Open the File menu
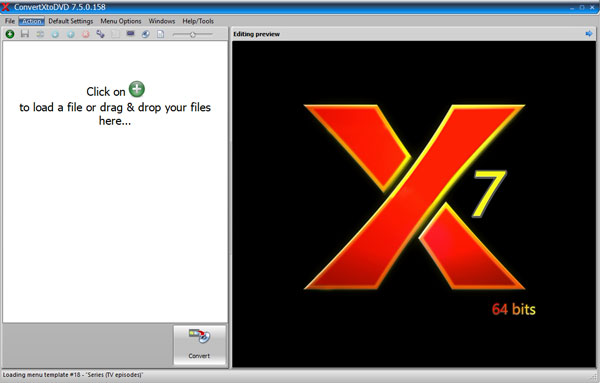The image size is (600, 383). [x=10, y=21]
